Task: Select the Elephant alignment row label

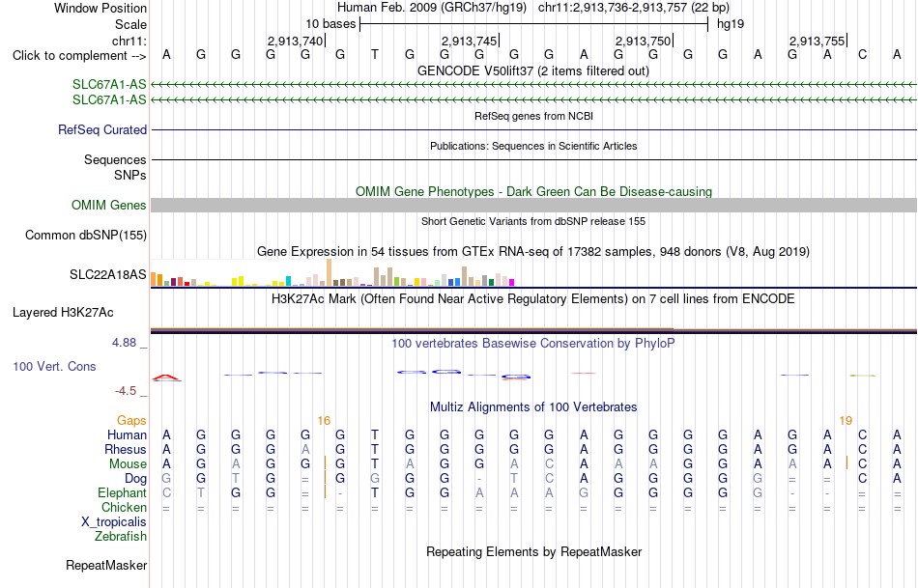Action: tap(122, 493)
